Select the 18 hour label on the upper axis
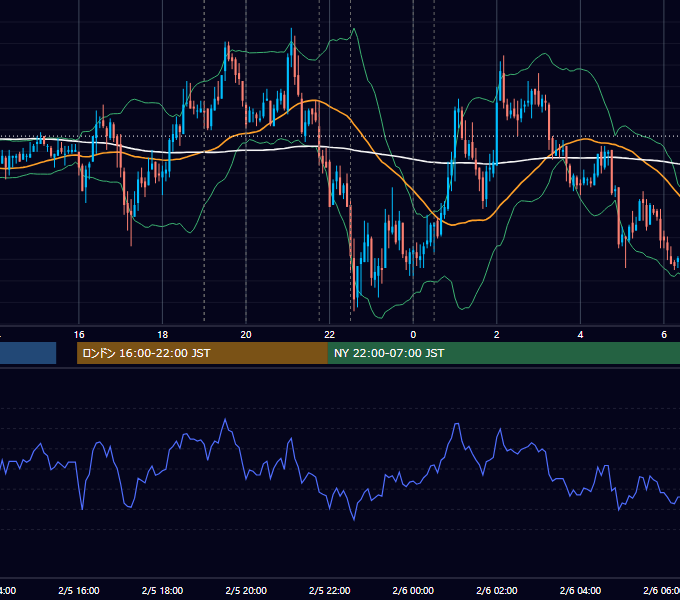Viewport: 680px width, 600px height. (x=163, y=335)
